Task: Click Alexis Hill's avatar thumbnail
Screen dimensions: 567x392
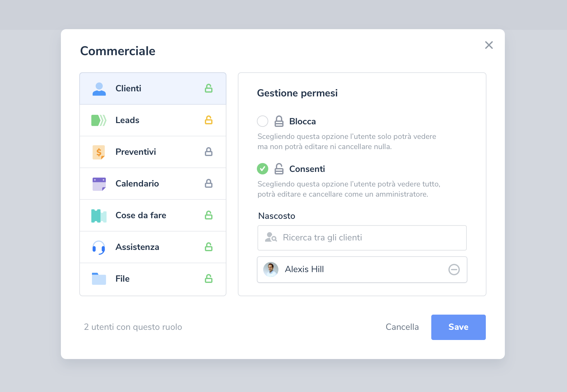Action: coord(271,270)
